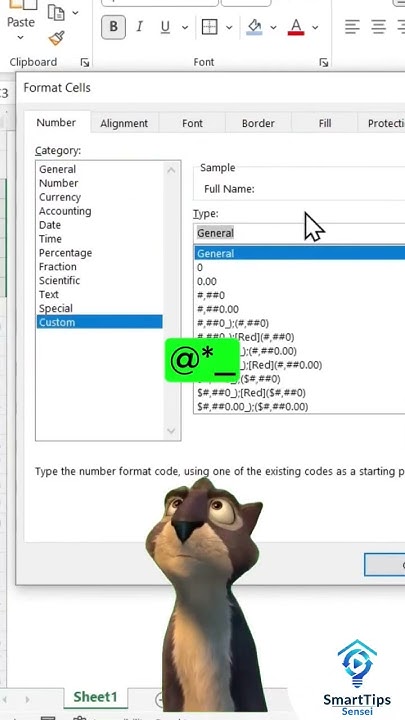Select Percentage category
This screenshot has height=720, width=405.
[x=99, y=253]
